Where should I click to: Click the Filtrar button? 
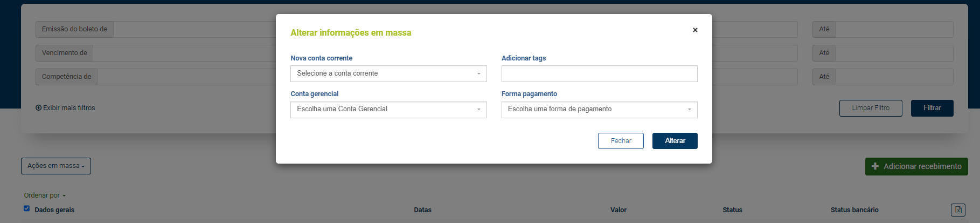tap(932, 108)
